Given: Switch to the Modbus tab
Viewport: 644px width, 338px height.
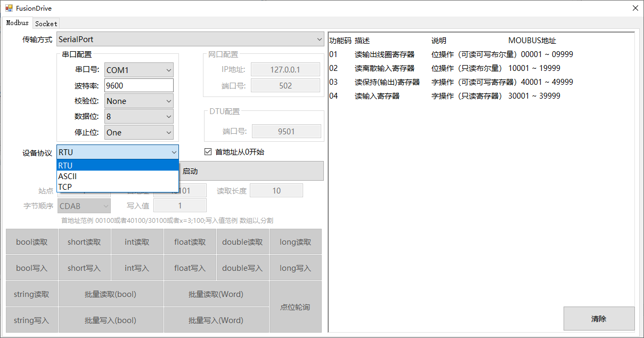Looking at the screenshot, I should click(x=17, y=23).
